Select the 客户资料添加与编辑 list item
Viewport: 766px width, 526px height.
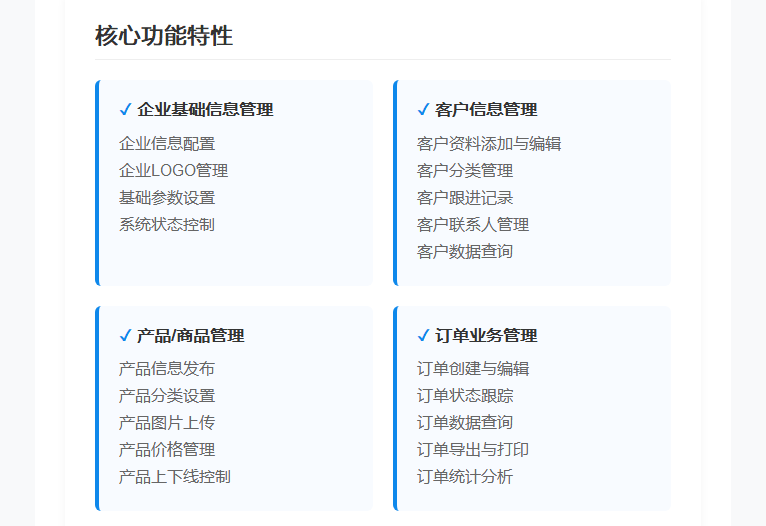489,144
